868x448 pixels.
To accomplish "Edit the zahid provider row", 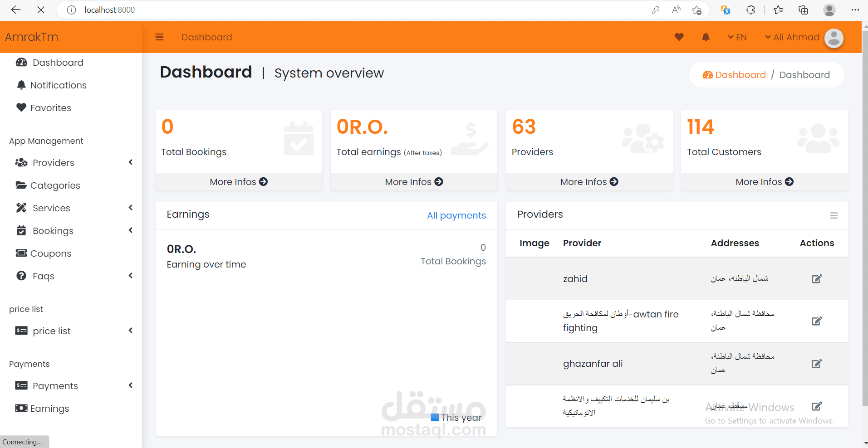I will (817, 279).
